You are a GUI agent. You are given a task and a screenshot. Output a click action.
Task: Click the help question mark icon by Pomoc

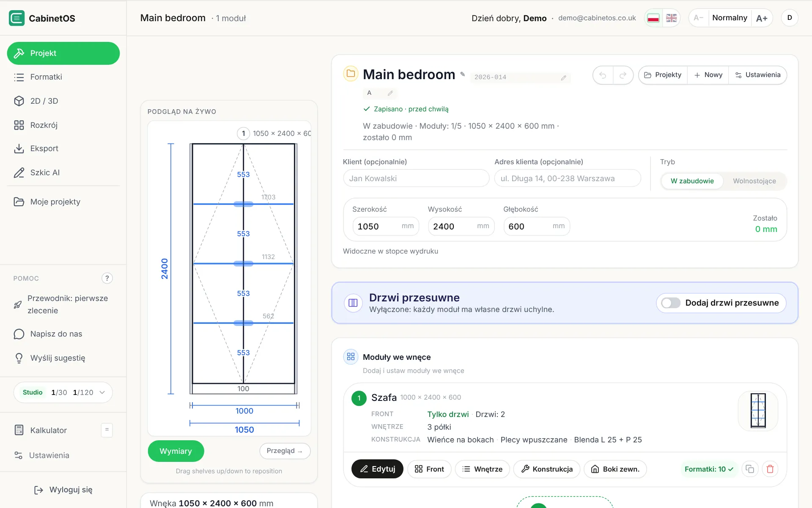coord(107,278)
